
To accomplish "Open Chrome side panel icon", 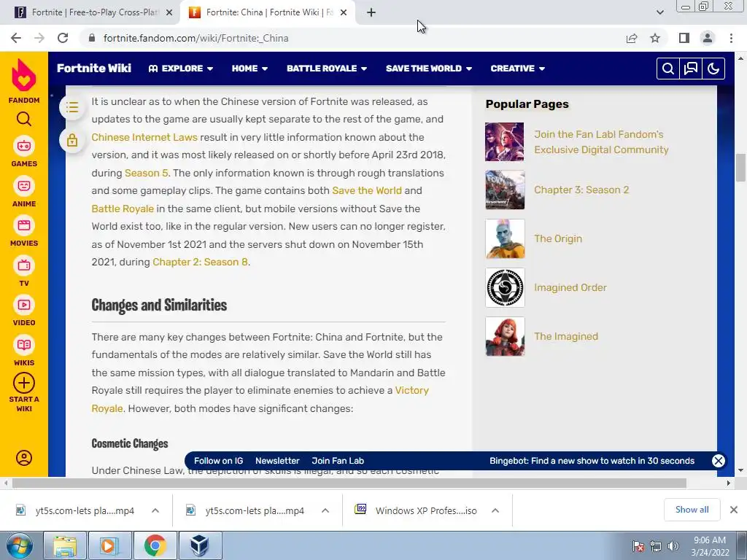I will click(684, 38).
